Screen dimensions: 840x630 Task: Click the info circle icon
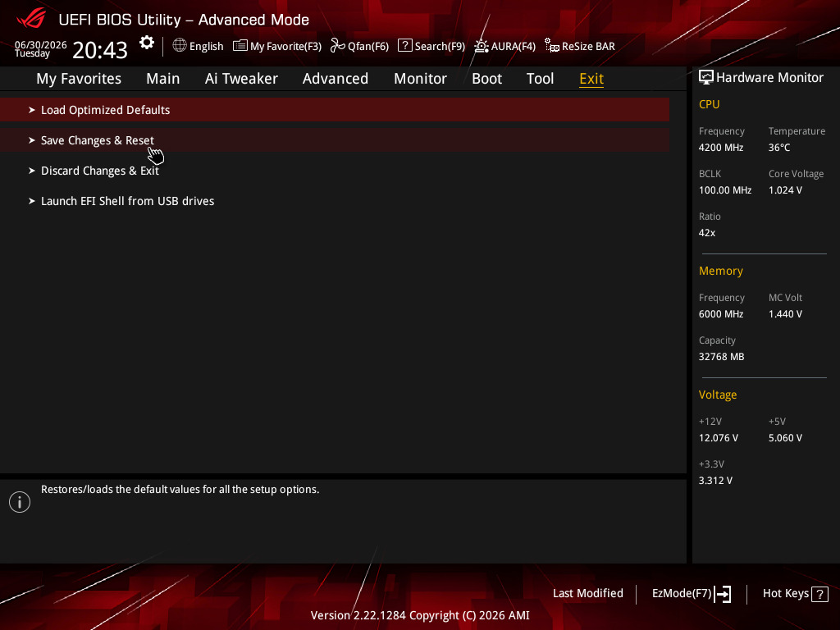pos(20,502)
